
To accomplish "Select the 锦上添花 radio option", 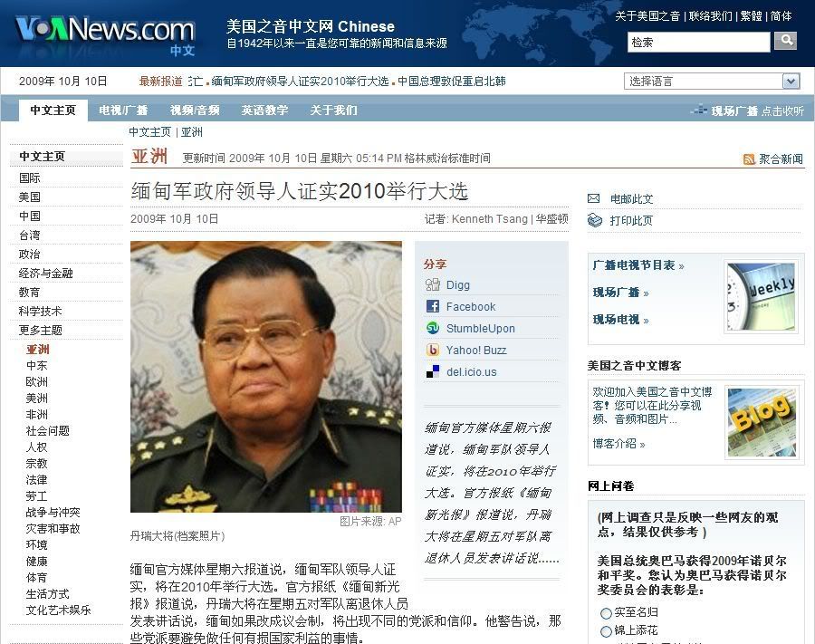I will 606,631.
